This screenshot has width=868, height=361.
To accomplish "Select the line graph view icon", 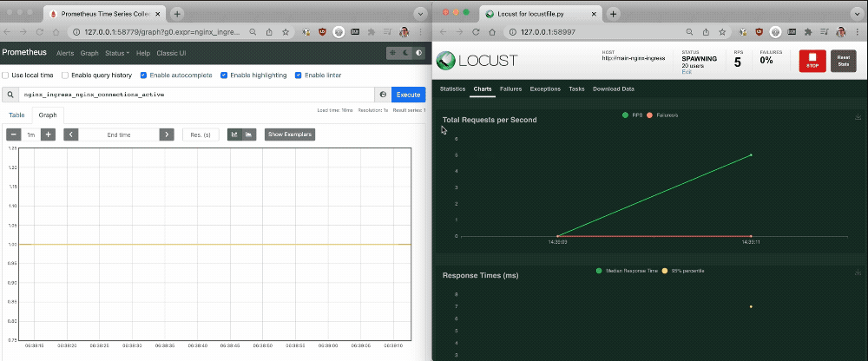I will click(x=234, y=135).
